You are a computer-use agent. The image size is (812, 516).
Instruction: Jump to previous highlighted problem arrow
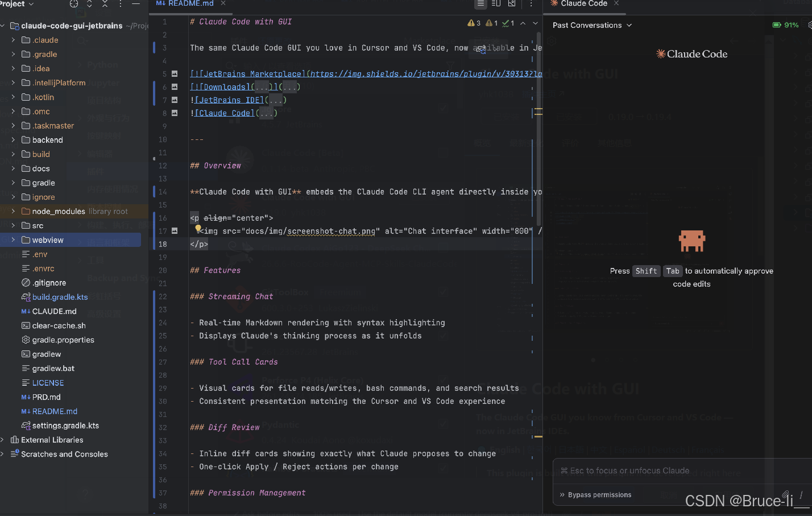(x=523, y=23)
